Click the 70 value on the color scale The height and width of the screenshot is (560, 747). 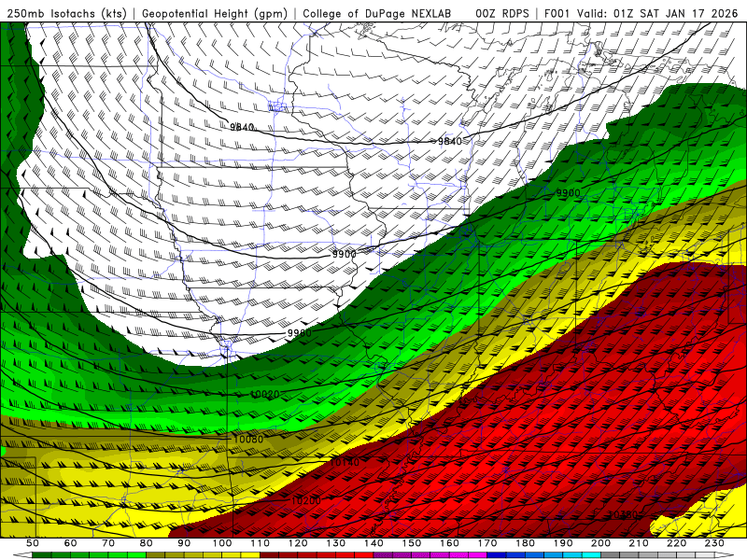tap(108, 543)
